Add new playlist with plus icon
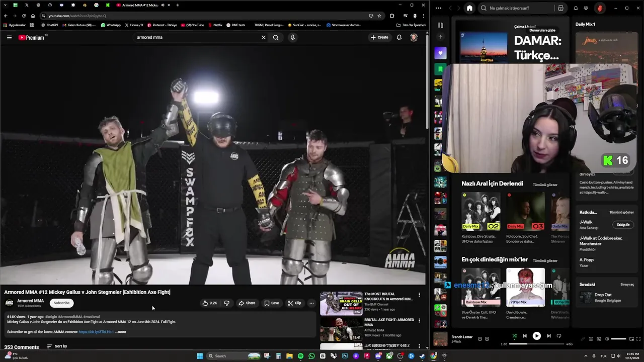644x362 pixels. tap(440, 37)
